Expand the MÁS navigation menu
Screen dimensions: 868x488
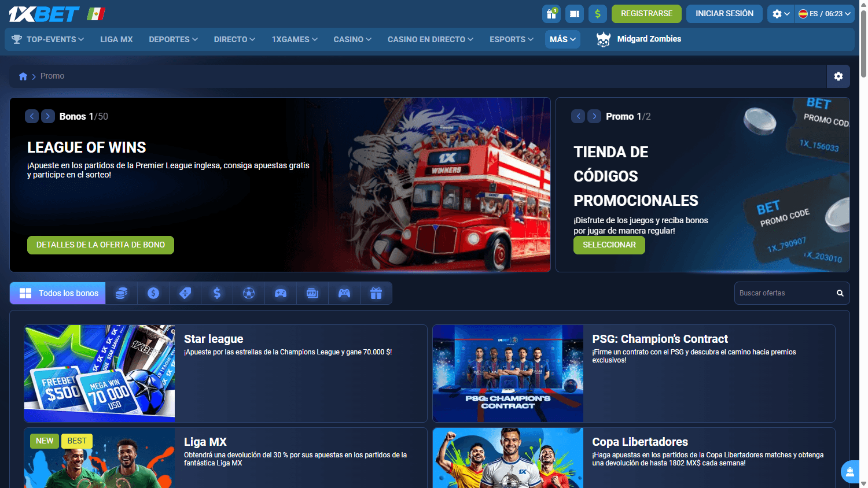coord(562,39)
